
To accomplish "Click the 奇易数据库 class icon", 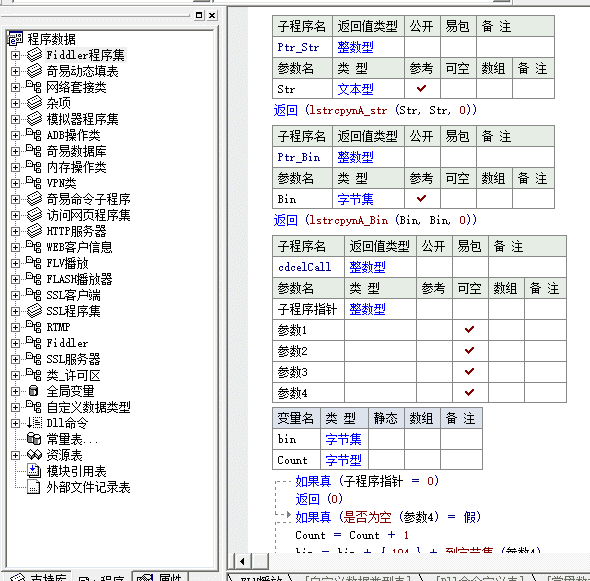I will (34, 151).
